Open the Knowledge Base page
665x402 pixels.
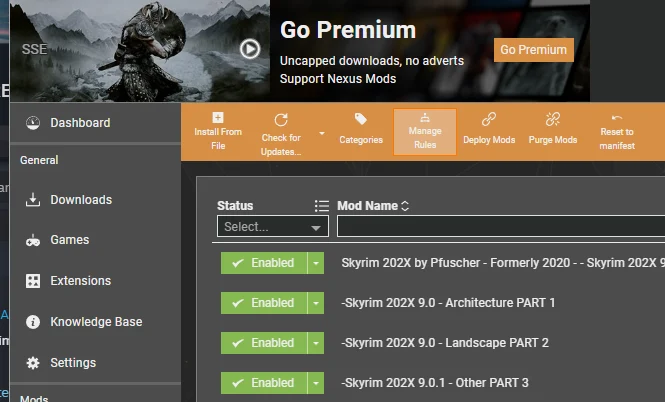[x=96, y=322]
